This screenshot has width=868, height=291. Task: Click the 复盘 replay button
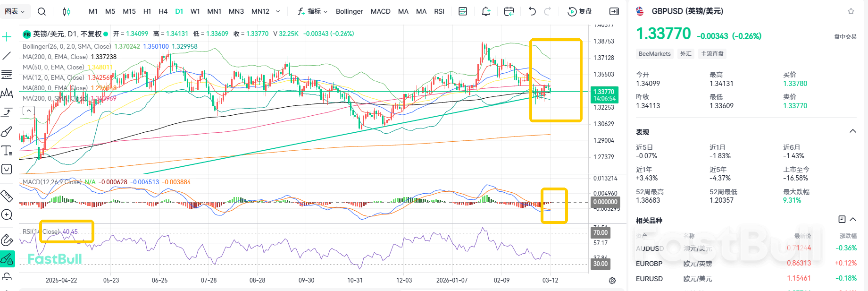580,11
